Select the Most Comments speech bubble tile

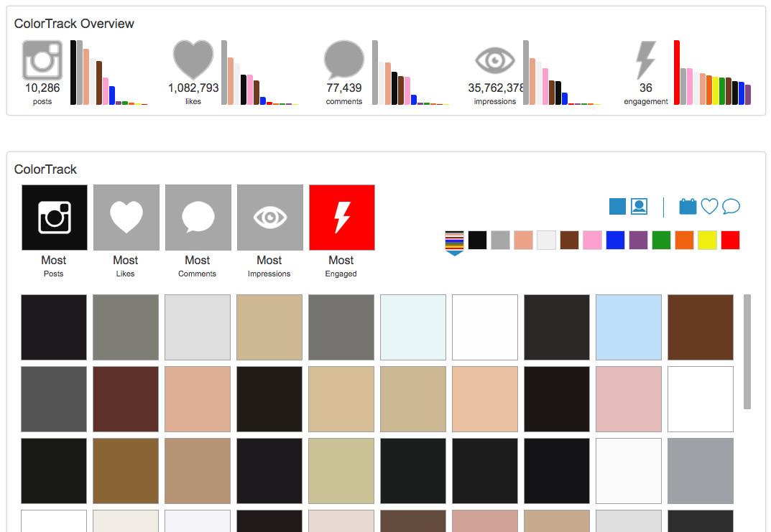click(198, 218)
